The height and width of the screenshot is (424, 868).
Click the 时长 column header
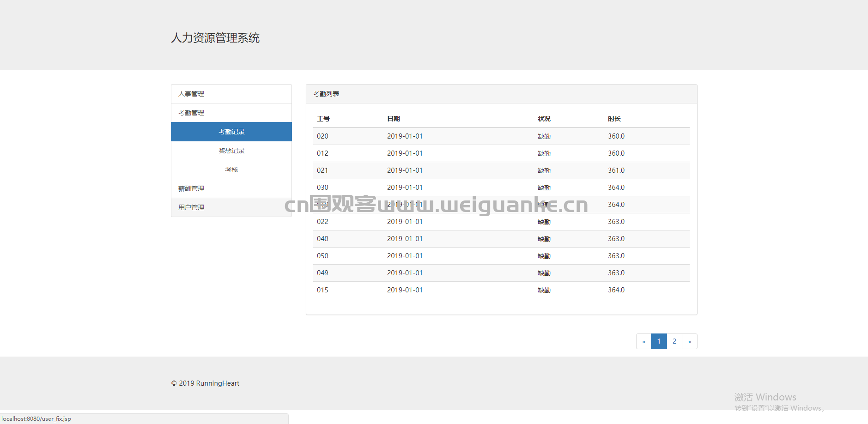(614, 119)
